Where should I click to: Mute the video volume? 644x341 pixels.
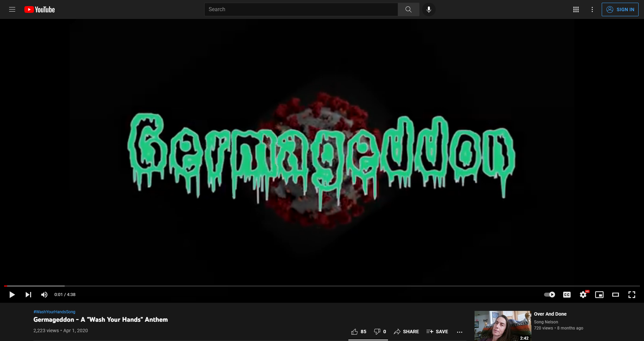coord(44,295)
